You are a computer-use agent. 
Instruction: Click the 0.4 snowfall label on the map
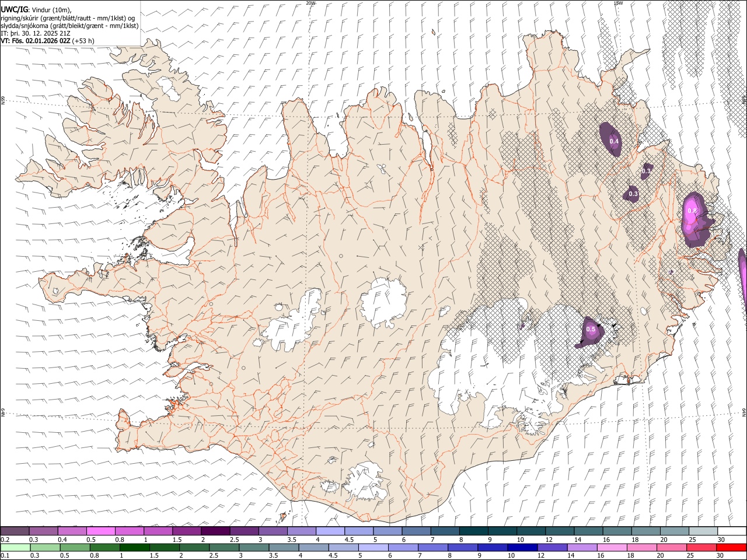(x=614, y=141)
